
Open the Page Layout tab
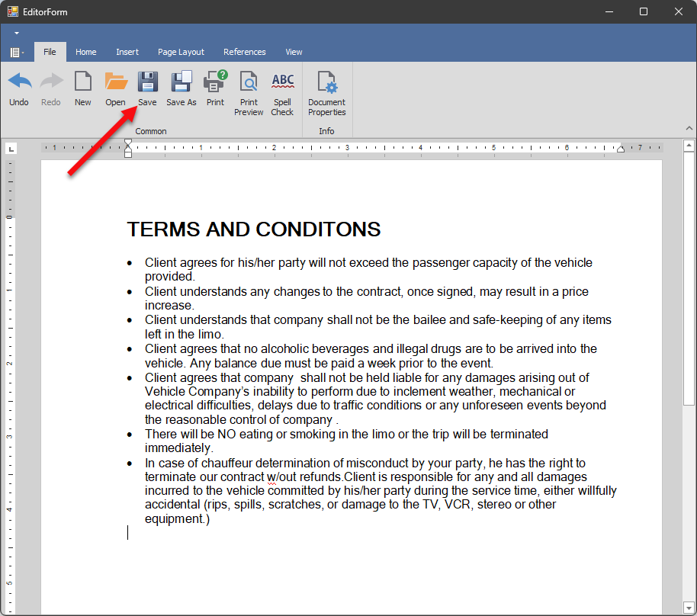click(181, 52)
